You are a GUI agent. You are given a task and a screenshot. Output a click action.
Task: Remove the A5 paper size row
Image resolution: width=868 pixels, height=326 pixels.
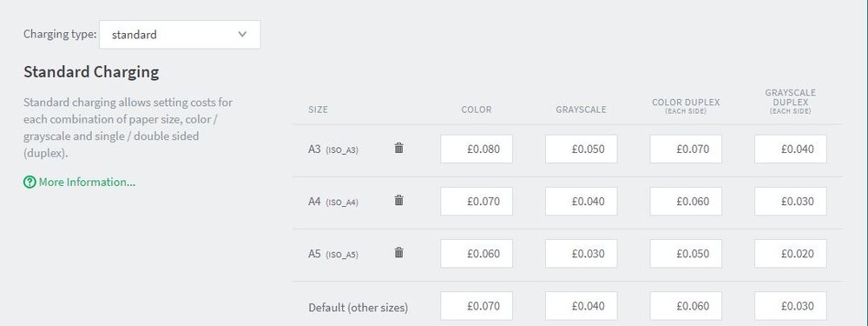click(398, 253)
